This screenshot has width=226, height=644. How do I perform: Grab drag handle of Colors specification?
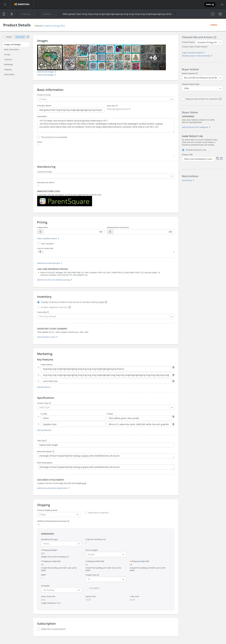[38, 417]
